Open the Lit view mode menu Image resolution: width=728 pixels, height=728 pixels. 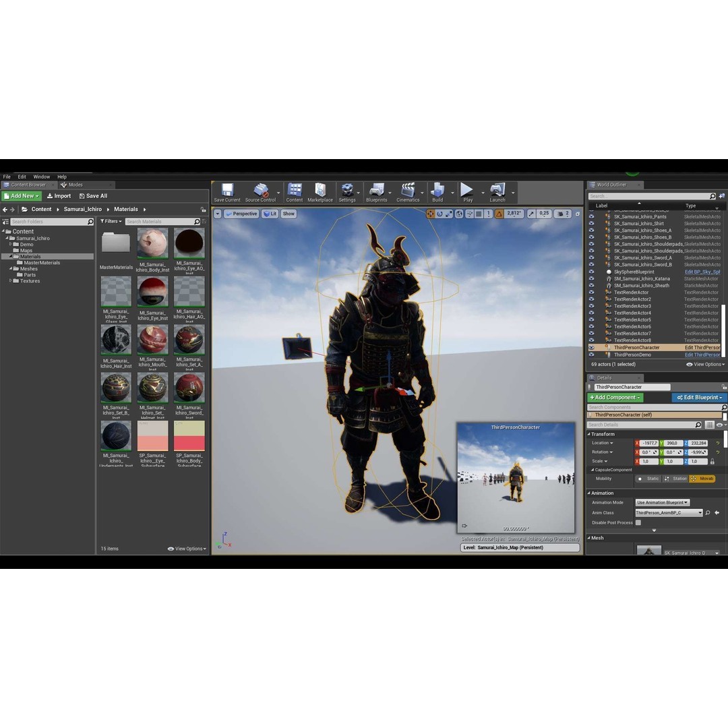click(x=270, y=214)
